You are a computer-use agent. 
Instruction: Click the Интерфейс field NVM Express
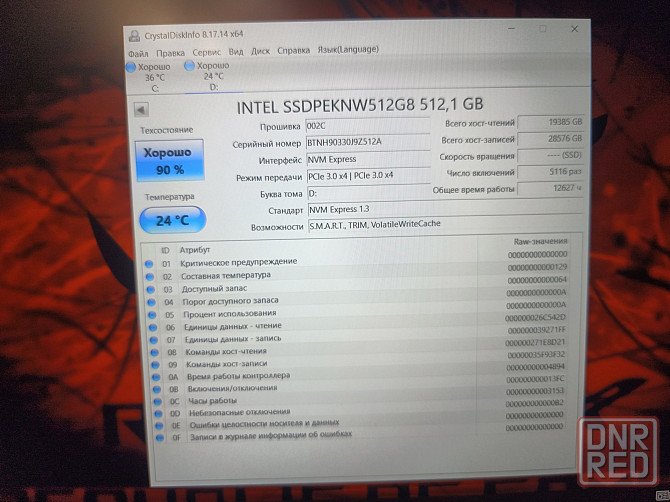click(x=368, y=159)
